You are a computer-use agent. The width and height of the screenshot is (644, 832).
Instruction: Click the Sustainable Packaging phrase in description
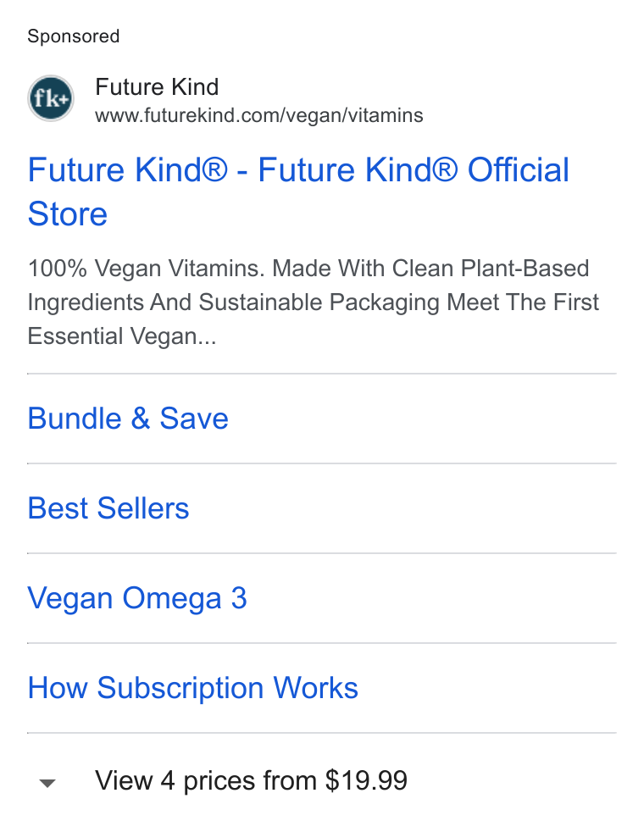(x=319, y=302)
